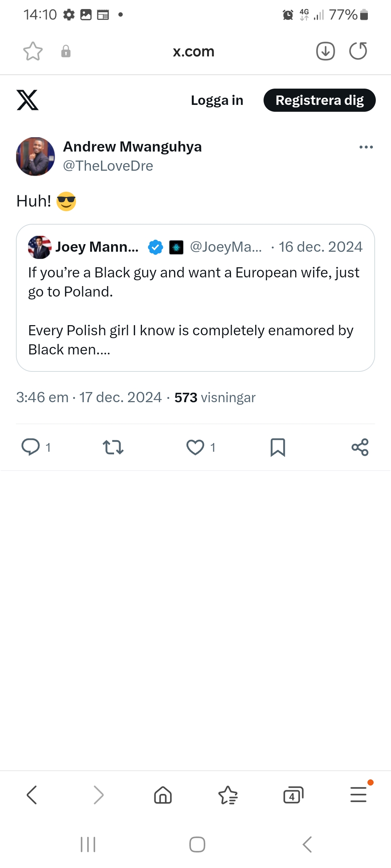
Task: Open browser bookmarks list icon
Action: click(x=228, y=795)
